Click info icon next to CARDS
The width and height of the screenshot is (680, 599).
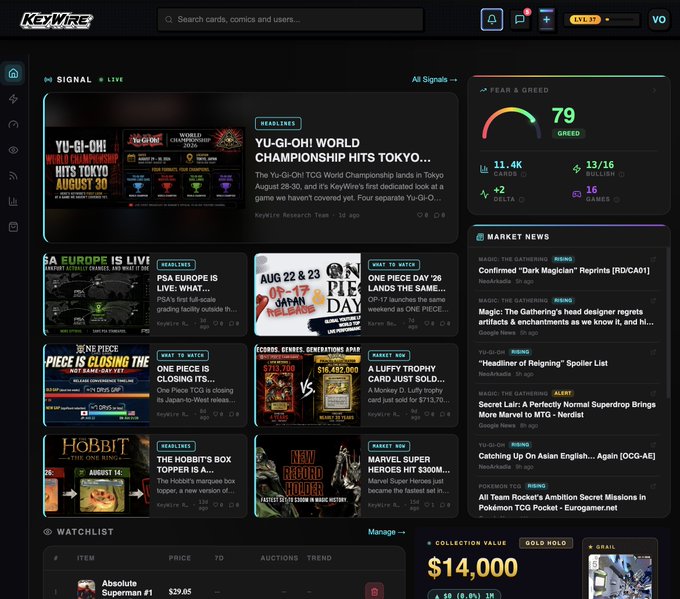tap(523, 174)
